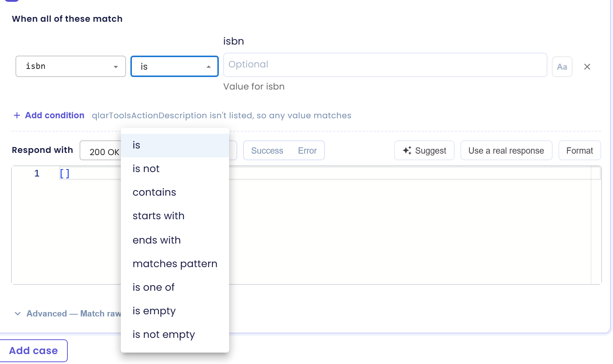Click the editor minimap scrollbar area

click(x=596, y=225)
